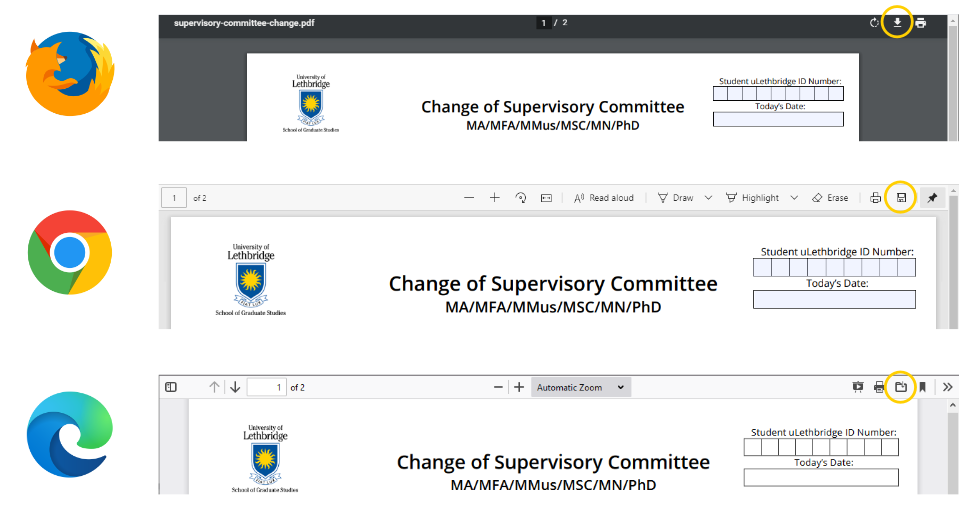Click the download icon in the dark toolbar
Viewport: 959px width, 506px height.
[x=897, y=23]
